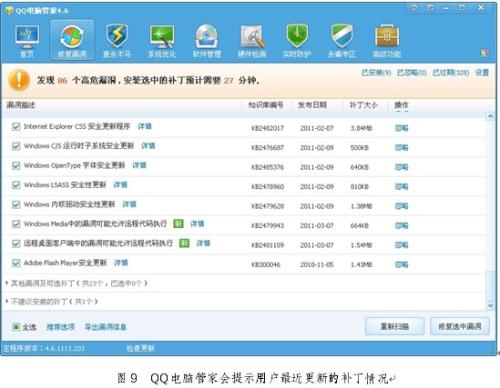Sort by 发布日期 column header
The width and height of the screenshot is (500, 388).
pyautogui.click(x=312, y=105)
